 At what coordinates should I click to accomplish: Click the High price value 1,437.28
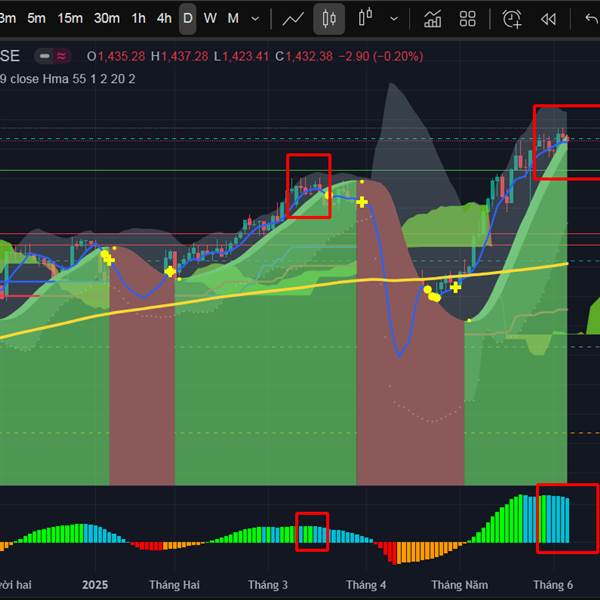(185, 57)
